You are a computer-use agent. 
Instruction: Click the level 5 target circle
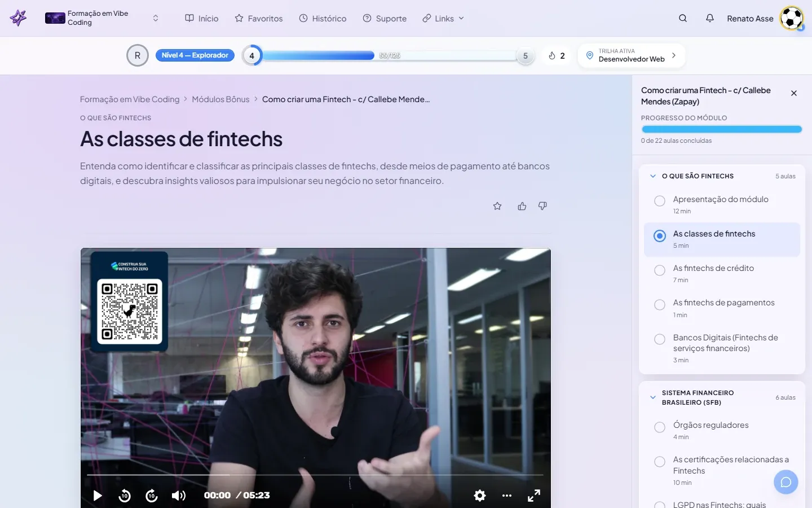tap(526, 56)
